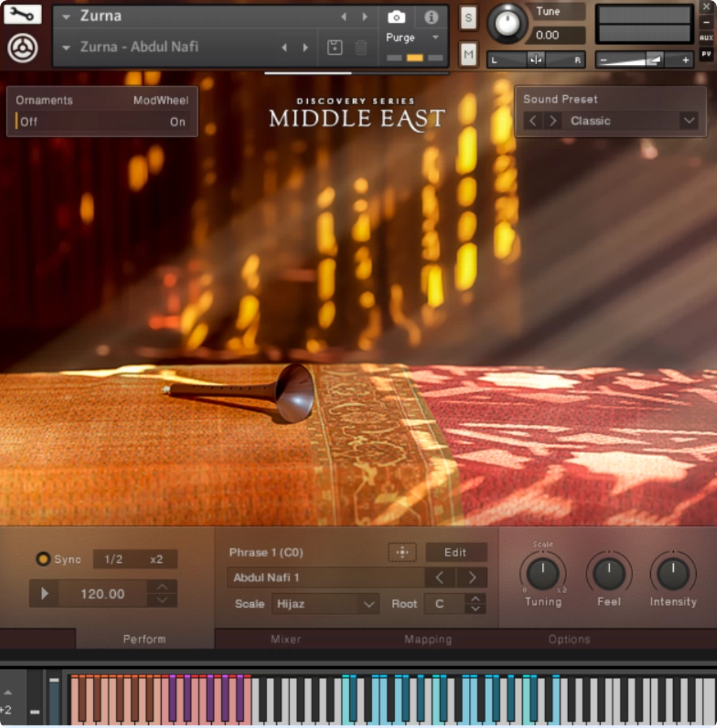Load next snapshot after Abdul Nafi

pos(305,47)
